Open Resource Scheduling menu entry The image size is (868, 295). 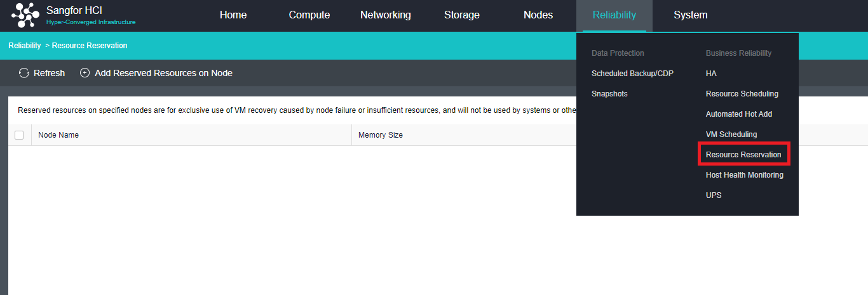coord(742,94)
